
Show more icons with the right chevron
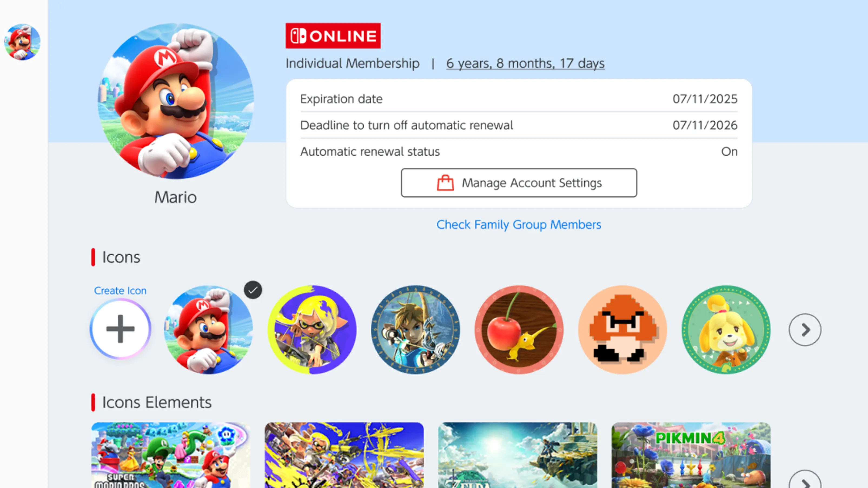coord(805,330)
